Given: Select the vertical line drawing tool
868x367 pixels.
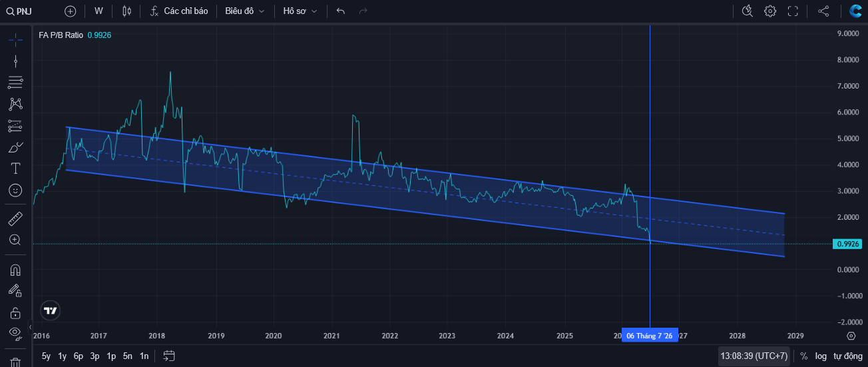Looking at the screenshot, I should pyautogui.click(x=15, y=61).
